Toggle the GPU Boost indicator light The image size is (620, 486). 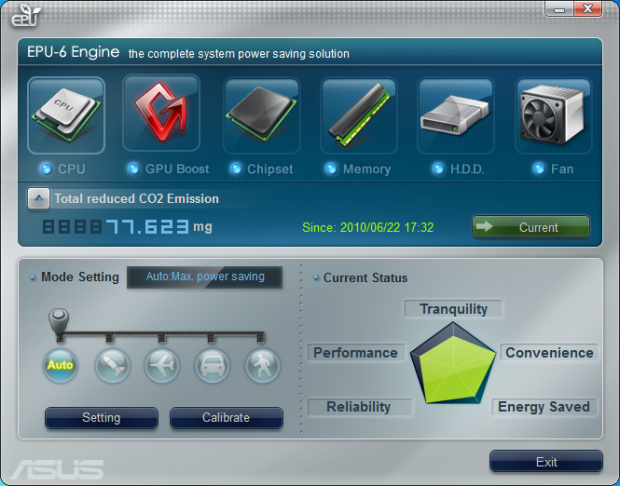133,169
